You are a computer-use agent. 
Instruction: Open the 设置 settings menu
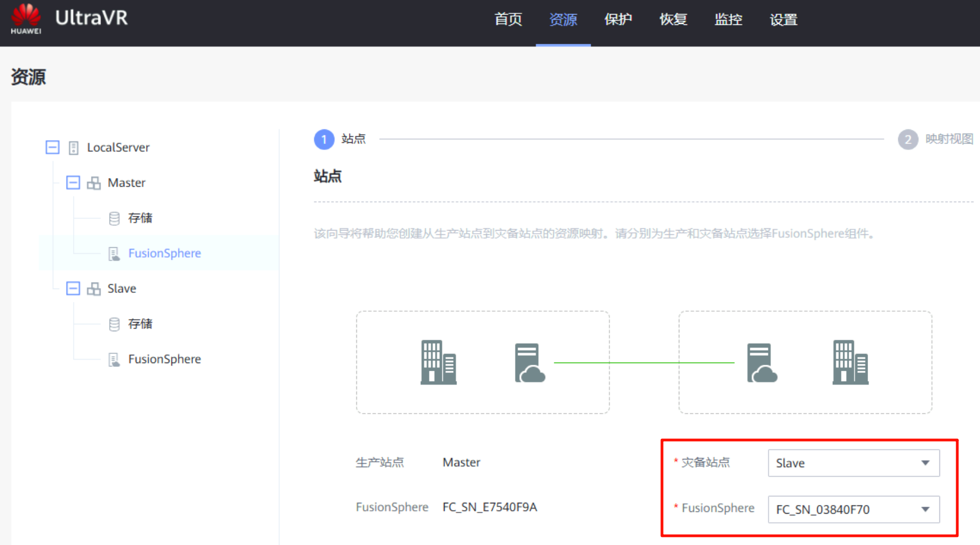(x=783, y=20)
